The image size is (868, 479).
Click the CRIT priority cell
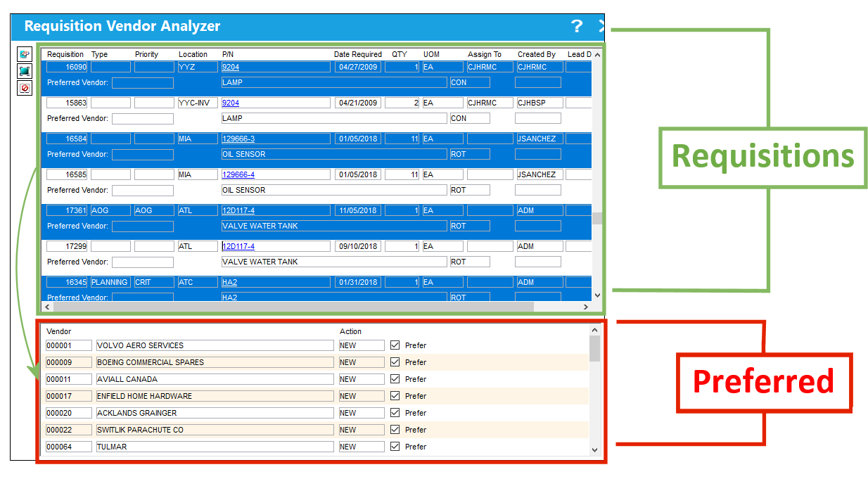[x=154, y=283]
